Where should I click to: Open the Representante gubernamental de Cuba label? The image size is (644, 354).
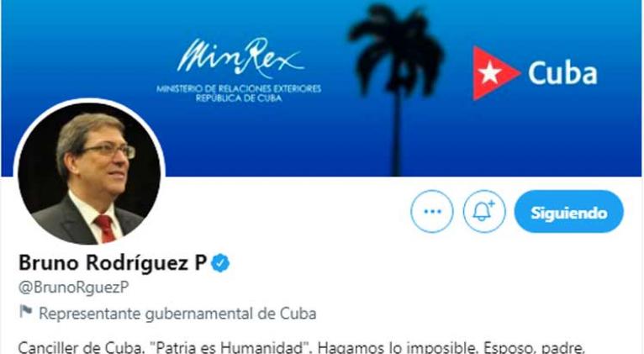coord(177,314)
